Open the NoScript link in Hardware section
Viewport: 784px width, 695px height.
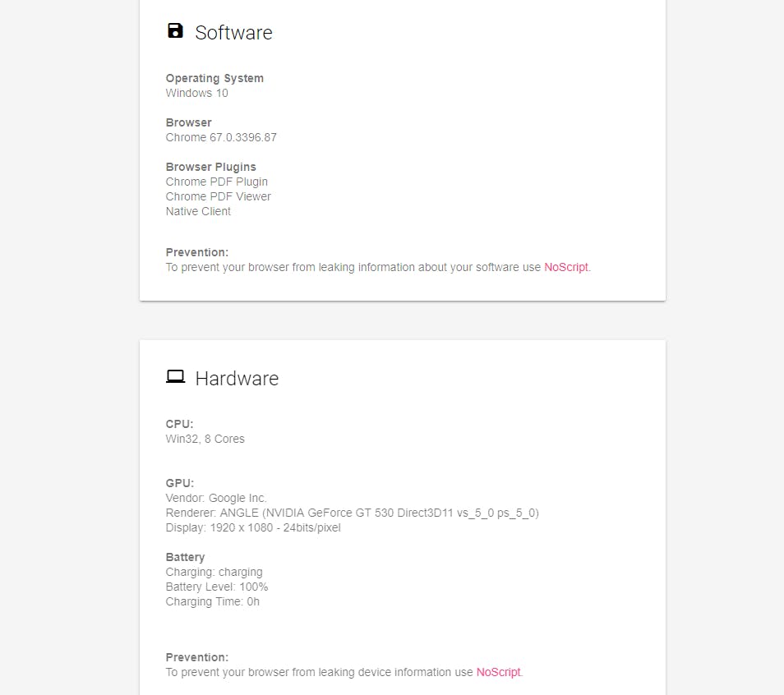[x=498, y=672]
